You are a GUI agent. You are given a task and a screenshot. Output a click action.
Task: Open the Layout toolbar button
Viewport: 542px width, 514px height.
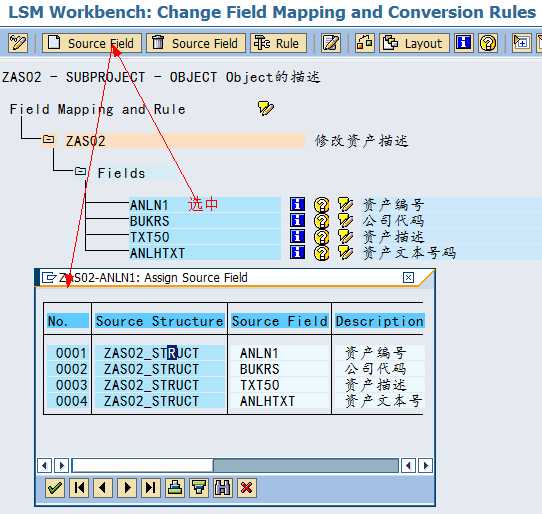tap(414, 43)
